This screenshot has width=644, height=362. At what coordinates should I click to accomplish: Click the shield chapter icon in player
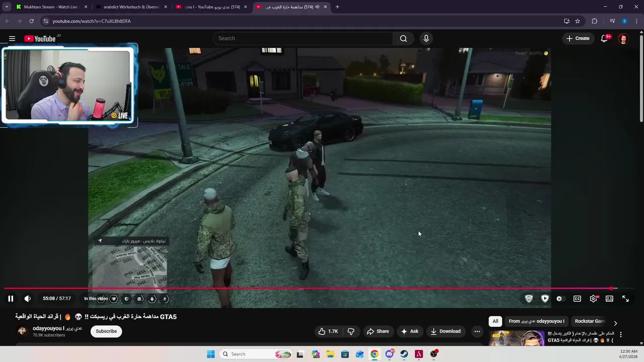tap(126, 299)
